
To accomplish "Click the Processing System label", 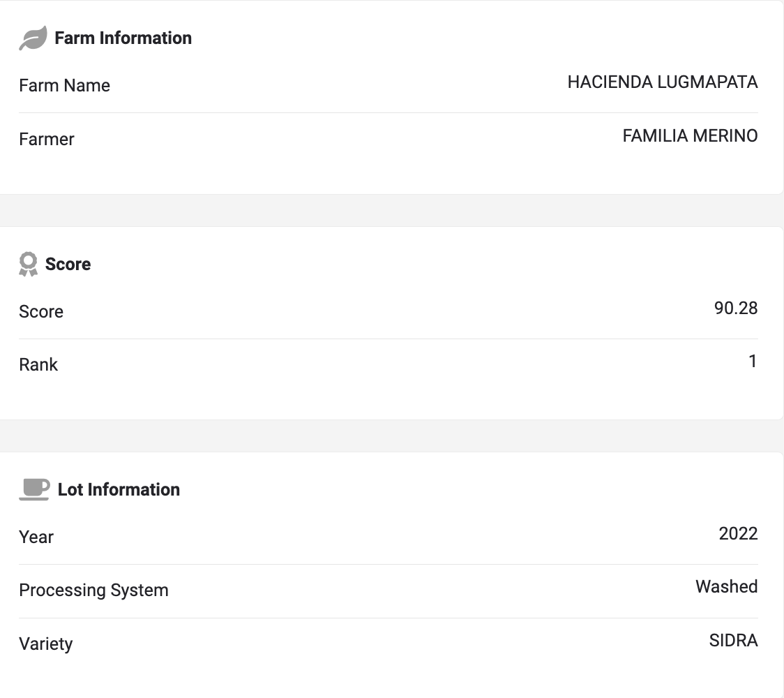I will click(93, 590).
